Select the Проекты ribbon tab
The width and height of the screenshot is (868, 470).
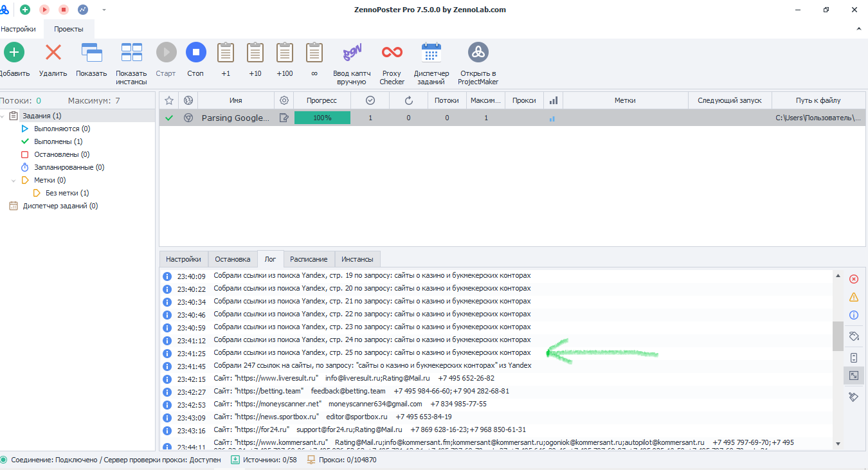69,29
